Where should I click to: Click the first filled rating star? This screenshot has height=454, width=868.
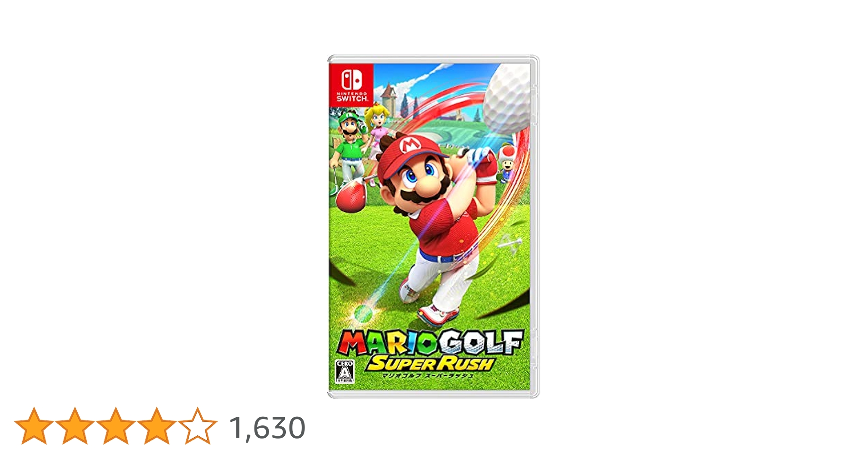pyautogui.click(x=34, y=426)
